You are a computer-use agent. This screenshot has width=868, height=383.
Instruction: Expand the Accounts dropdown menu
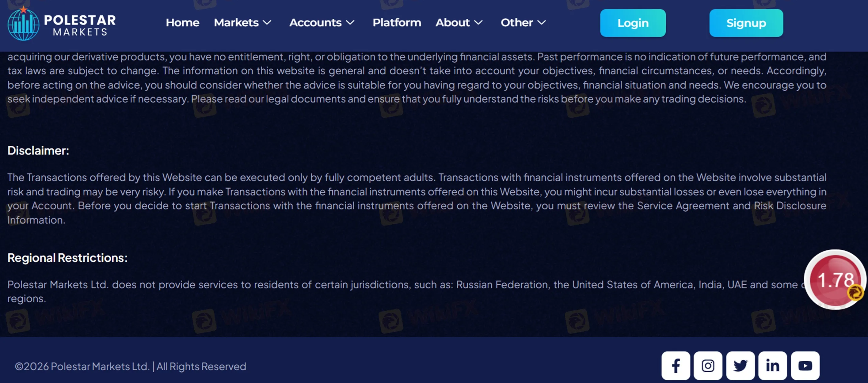322,23
